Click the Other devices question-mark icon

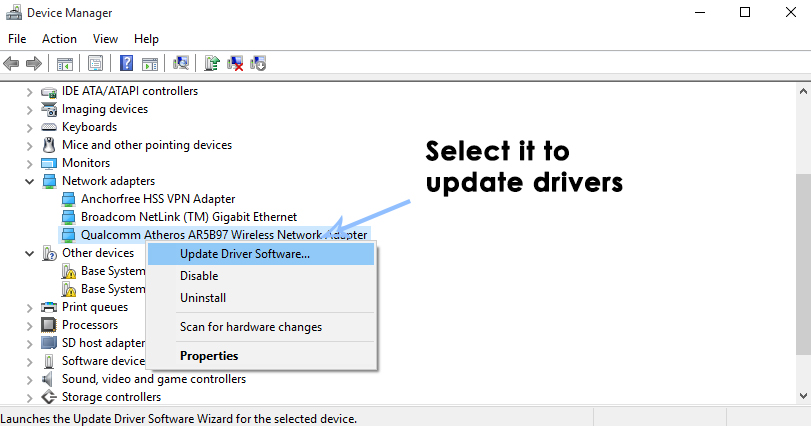(49, 253)
